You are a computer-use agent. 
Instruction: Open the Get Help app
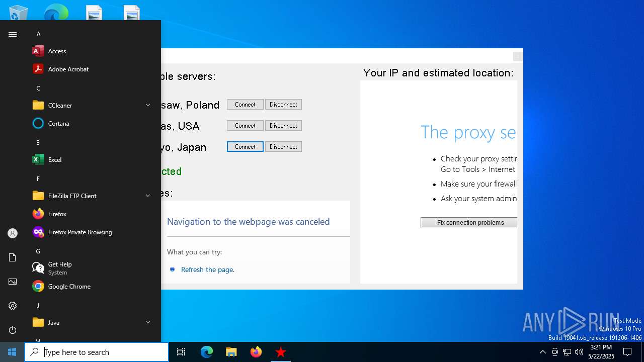[x=91, y=268]
